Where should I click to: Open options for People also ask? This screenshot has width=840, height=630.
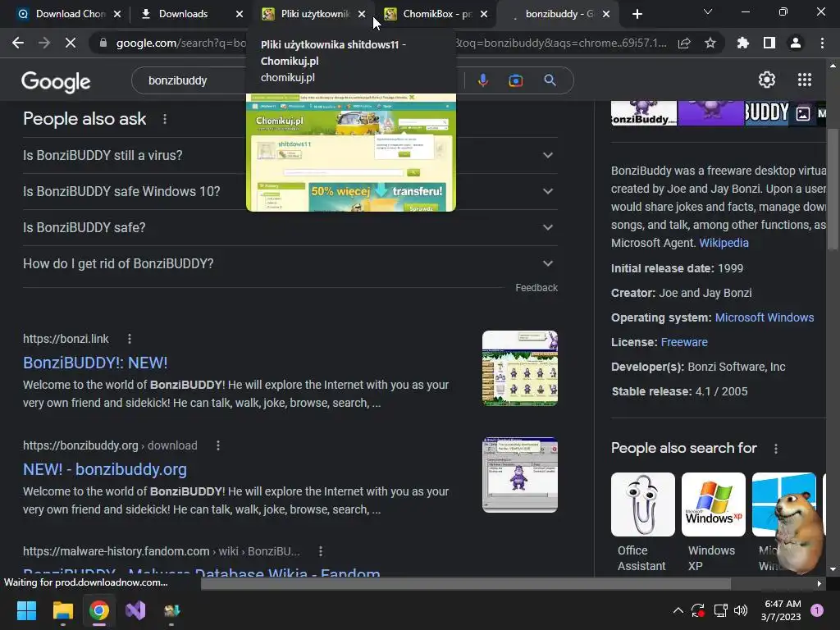coord(165,119)
